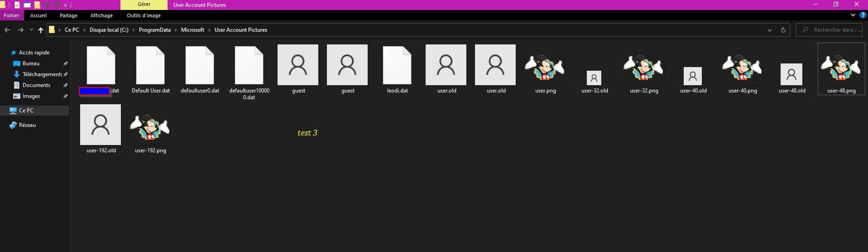Open the blue Help question mark icon
Viewport: 868px width, 252px height.
click(x=863, y=15)
